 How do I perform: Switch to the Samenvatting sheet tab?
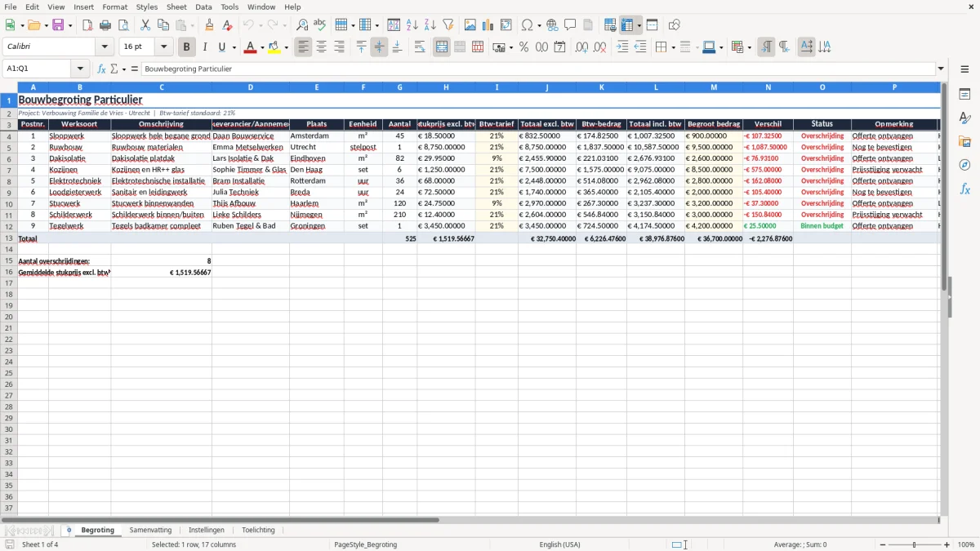151,531
